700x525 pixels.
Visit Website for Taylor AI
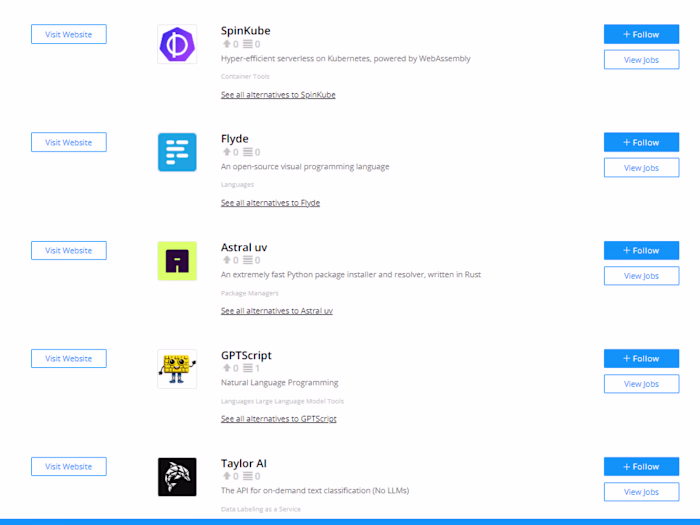coord(69,467)
